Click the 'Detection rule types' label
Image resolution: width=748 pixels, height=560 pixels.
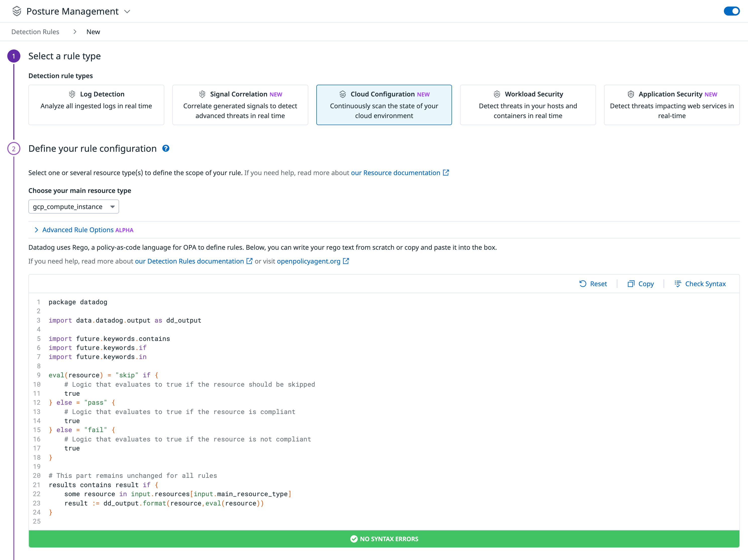(61, 76)
